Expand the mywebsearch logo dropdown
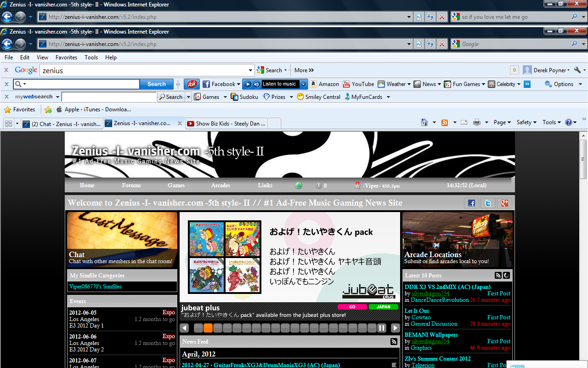This screenshot has height=368, width=588. click(x=58, y=97)
